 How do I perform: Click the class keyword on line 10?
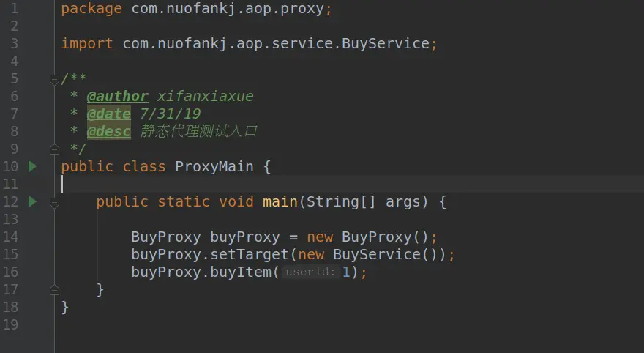tap(144, 166)
